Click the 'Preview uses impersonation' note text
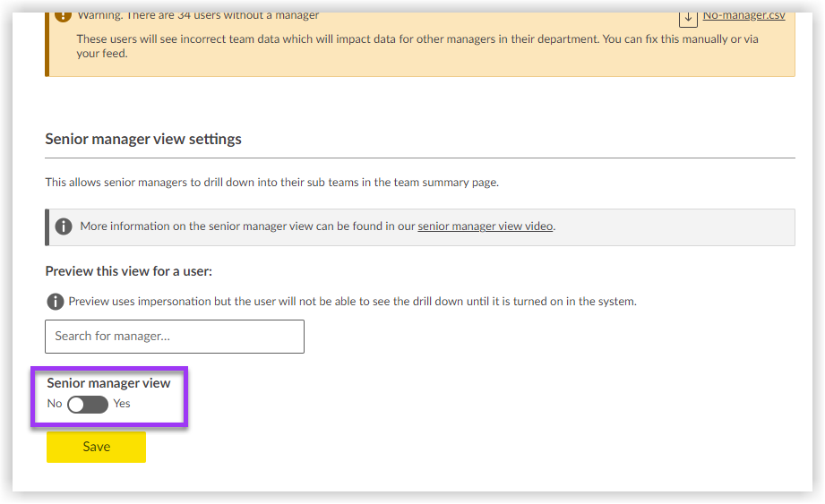825x504 pixels. tap(352, 302)
